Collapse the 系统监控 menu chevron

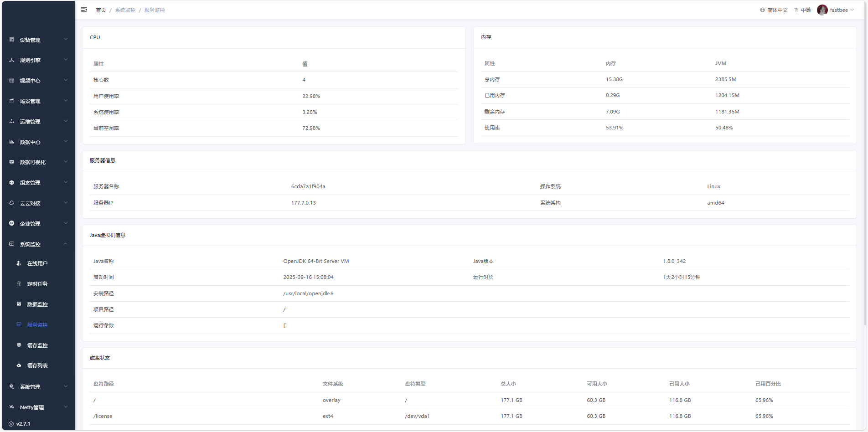coord(66,244)
